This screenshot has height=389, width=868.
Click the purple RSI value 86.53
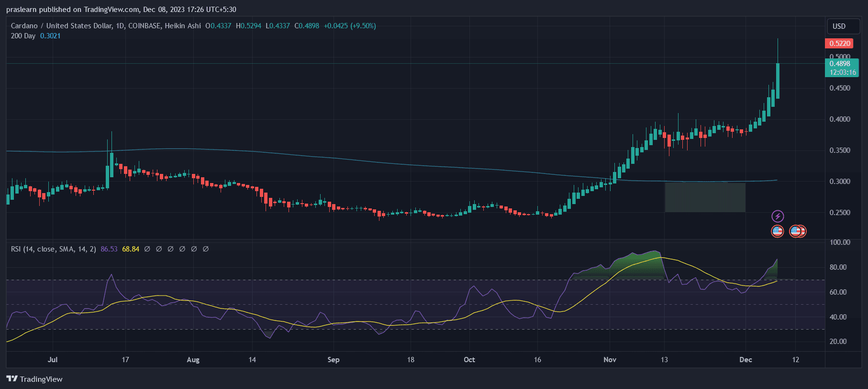coord(109,249)
